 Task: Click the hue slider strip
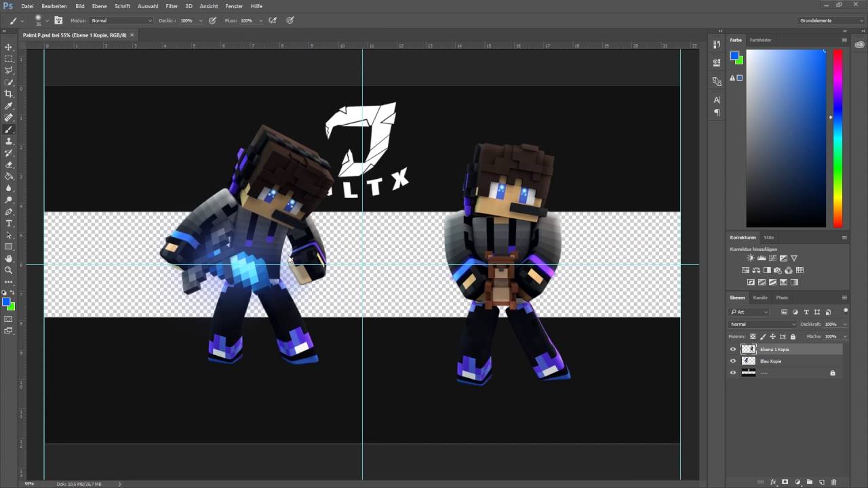point(837,138)
